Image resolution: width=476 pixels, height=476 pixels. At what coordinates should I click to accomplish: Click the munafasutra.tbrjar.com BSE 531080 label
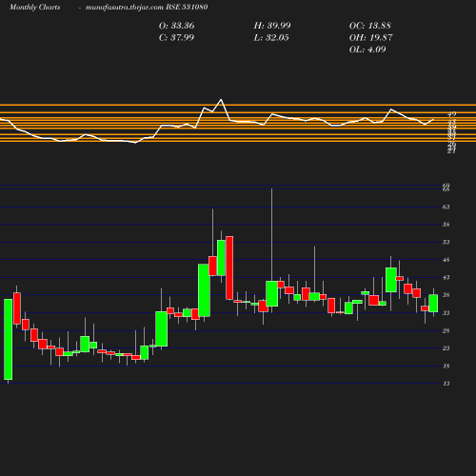pyautogui.click(x=147, y=8)
